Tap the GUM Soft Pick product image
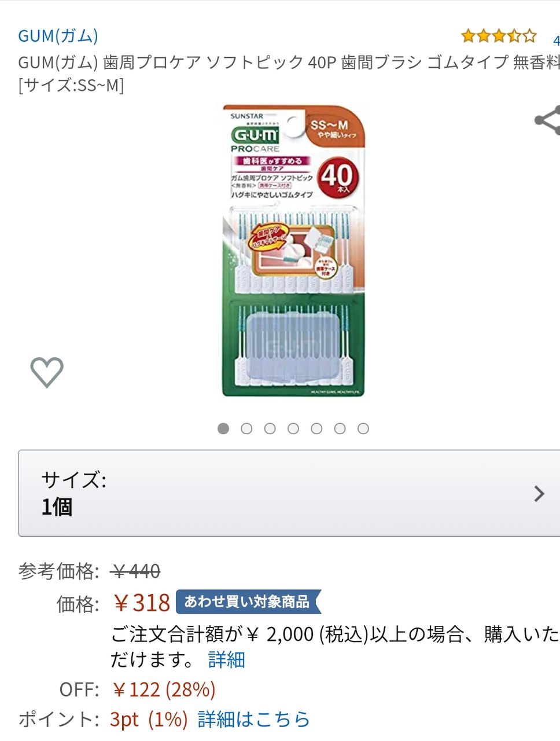Image resolution: width=560 pixels, height=741 pixels. click(294, 251)
